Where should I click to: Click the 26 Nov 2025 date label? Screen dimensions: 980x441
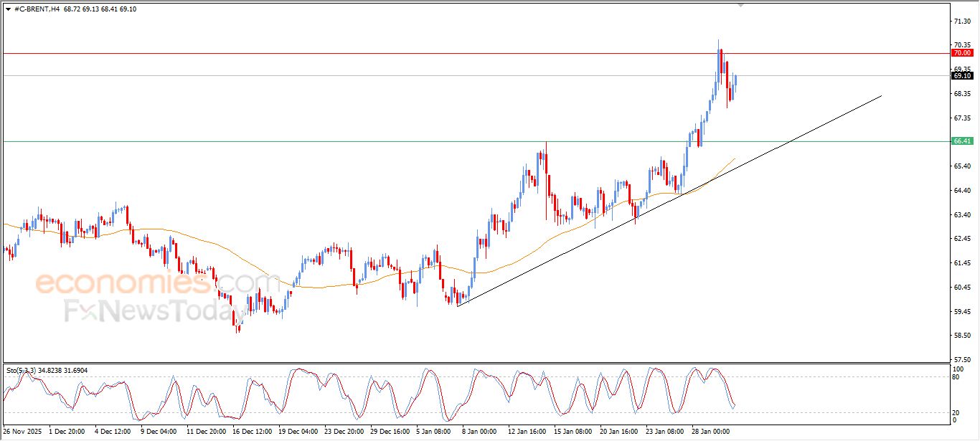(x=23, y=432)
